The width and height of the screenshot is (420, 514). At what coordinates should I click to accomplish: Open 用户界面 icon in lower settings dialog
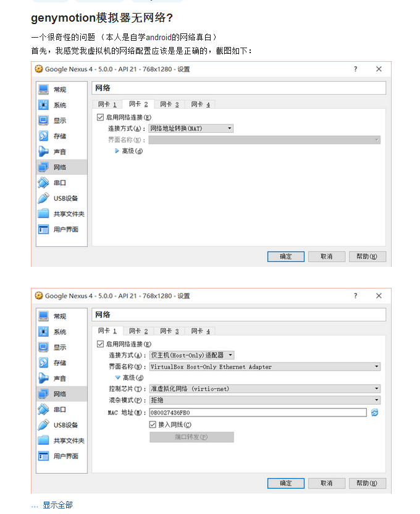[x=43, y=456]
